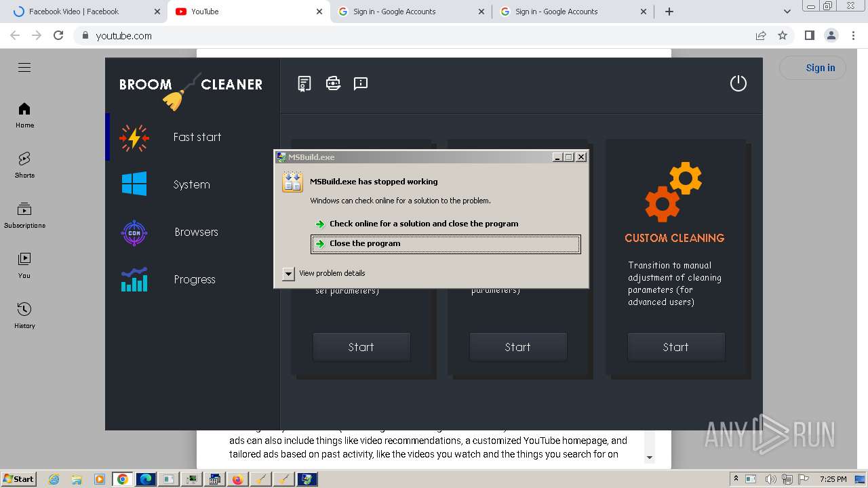This screenshot has width=868, height=488.
Task: Click the page scrollbar down arrow
Action: (x=649, y=457)
